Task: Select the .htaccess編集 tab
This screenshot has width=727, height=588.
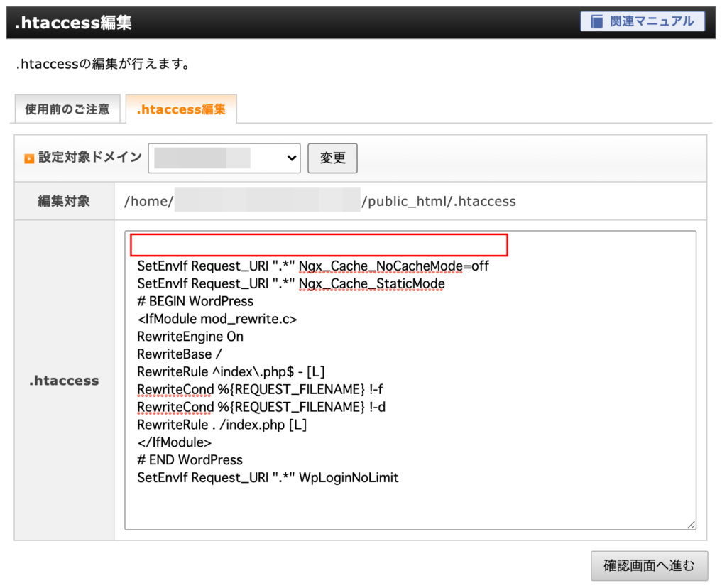Action: tap(181, 108)
